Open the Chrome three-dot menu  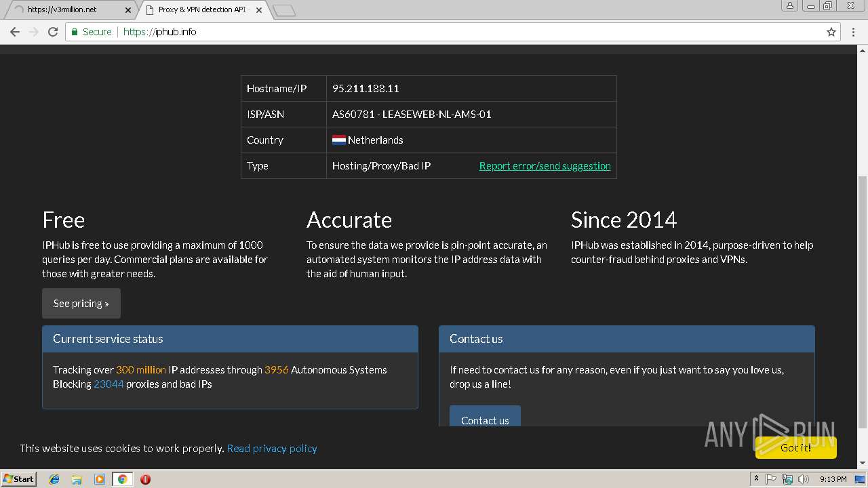854,32
